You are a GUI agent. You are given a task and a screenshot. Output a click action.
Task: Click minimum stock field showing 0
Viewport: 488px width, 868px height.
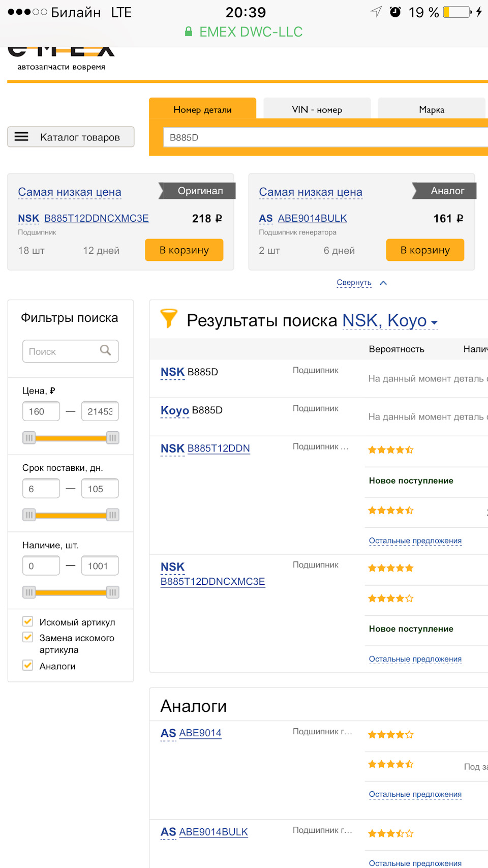pos(41,566)
